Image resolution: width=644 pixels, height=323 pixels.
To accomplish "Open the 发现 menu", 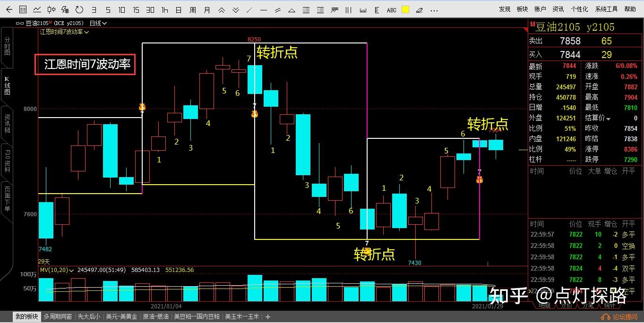I will pyautogui.click(x=505, y=9).
